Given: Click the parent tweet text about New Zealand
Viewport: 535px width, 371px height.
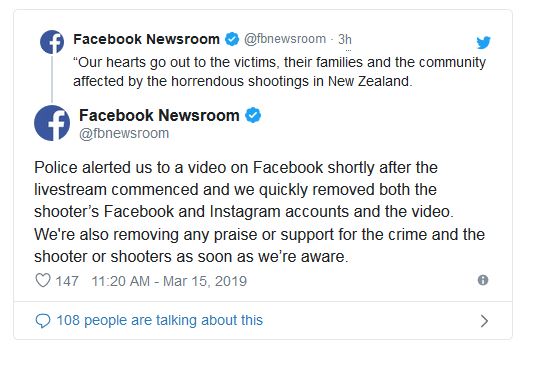Looking at the screenshot, I should point(279,72).
